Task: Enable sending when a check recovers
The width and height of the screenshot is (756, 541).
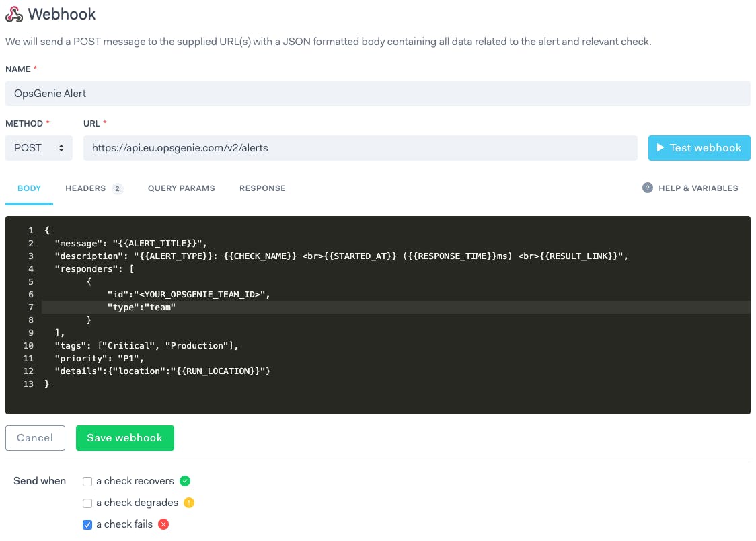Action: coord(87,482)
